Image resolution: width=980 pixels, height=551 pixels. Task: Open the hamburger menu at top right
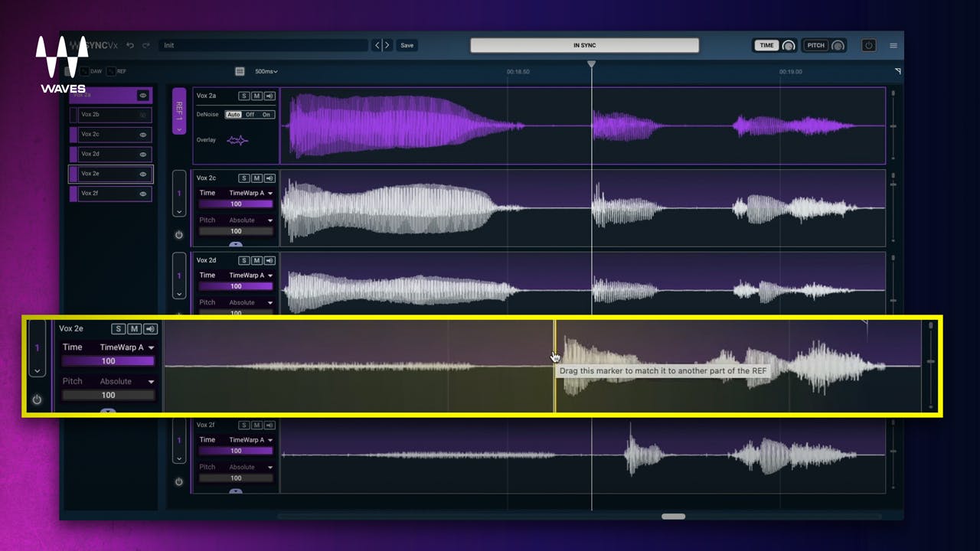coord(893,45)
